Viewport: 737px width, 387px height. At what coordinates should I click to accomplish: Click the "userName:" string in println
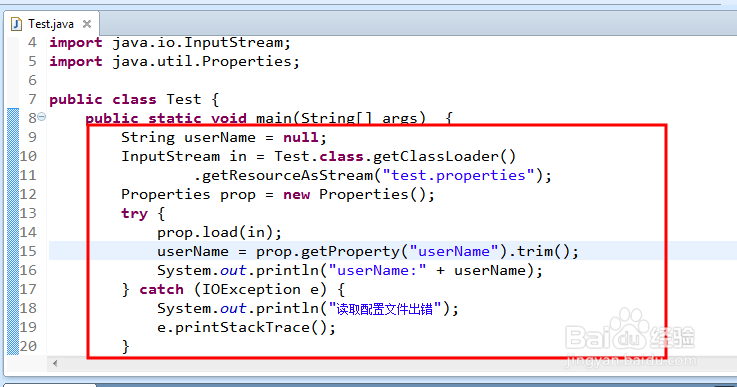377,270
